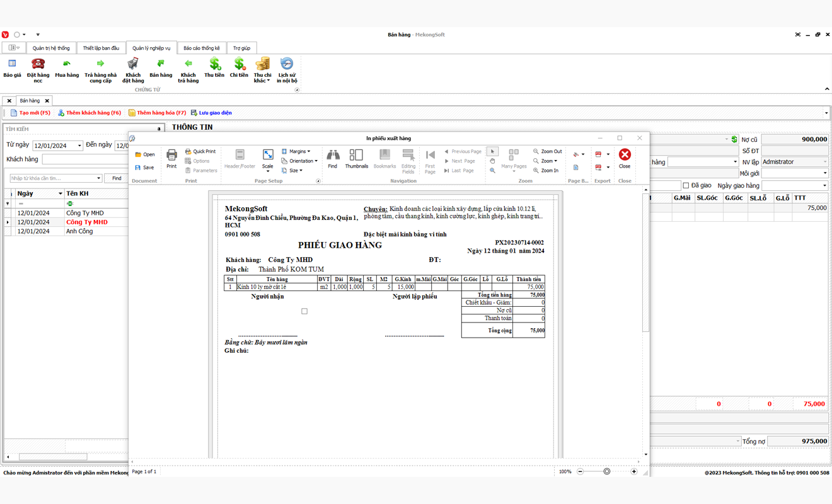This screenshot has width=832, height=504.
Task: Toggle the Đã giao checkbox
Action: [x=686, y=186]
